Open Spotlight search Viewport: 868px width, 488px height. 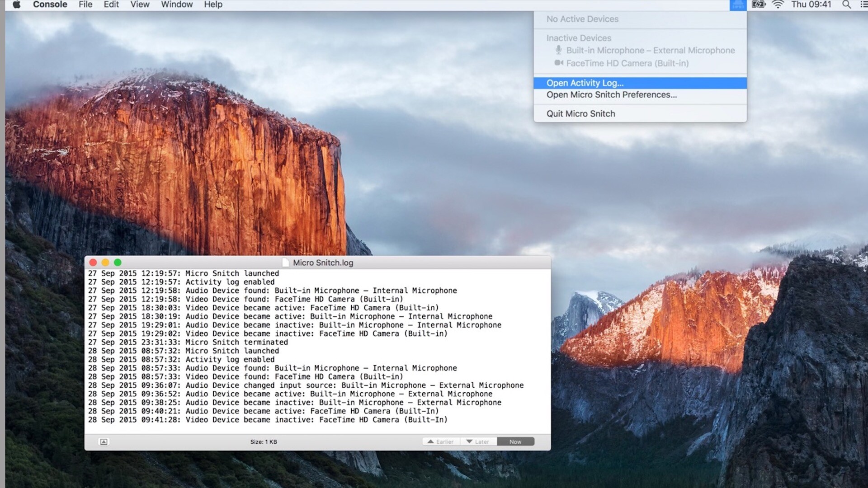pos(847,5)
